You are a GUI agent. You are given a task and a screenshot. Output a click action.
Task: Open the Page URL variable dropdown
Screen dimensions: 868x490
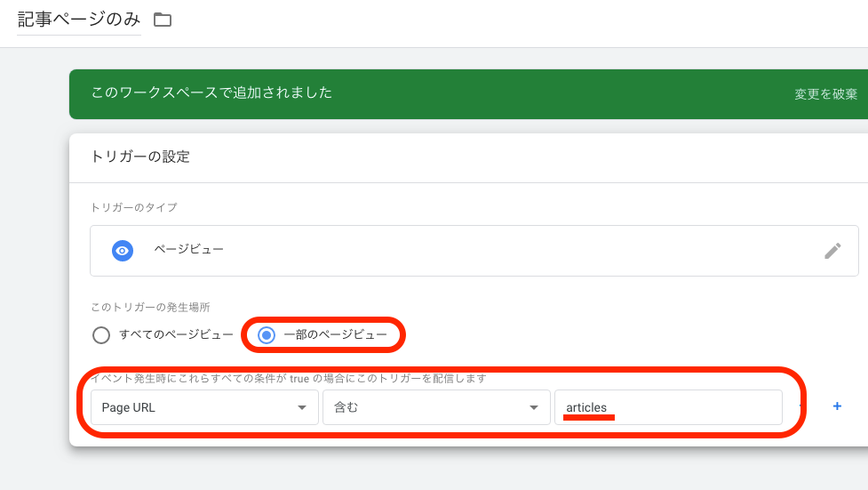point(205,407)
